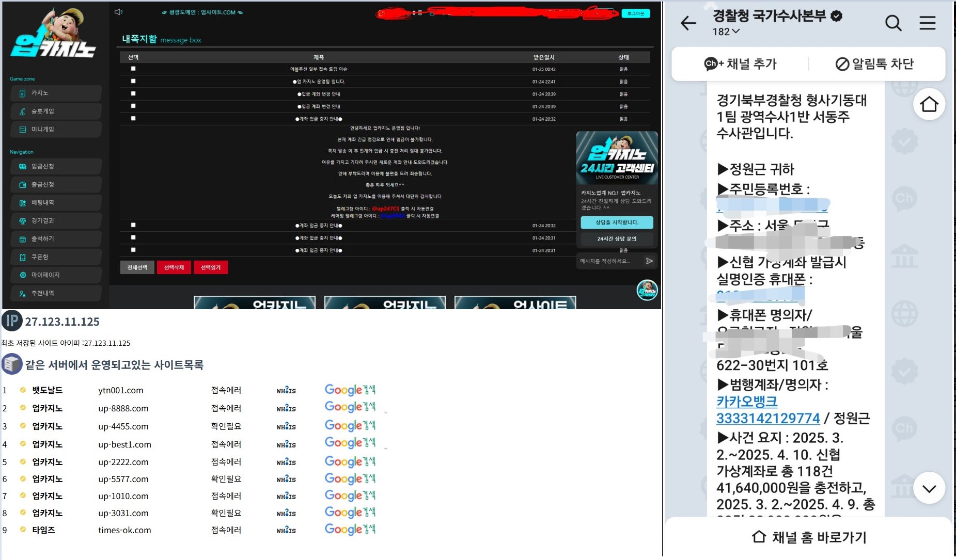Click the round floating casino chat icon
Viewport: 956px width, 560px height.
(x=647, y=290)
